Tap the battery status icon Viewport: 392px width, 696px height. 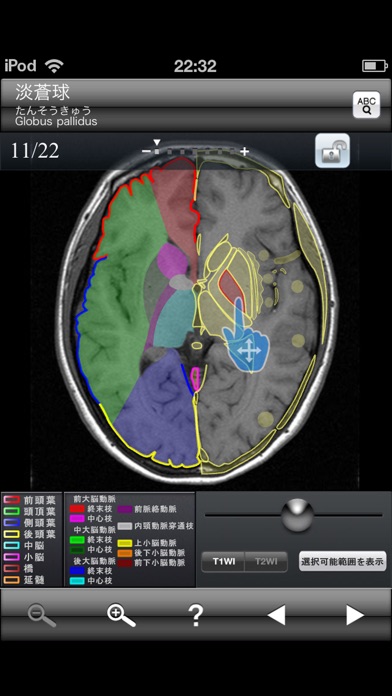[375, 66]
